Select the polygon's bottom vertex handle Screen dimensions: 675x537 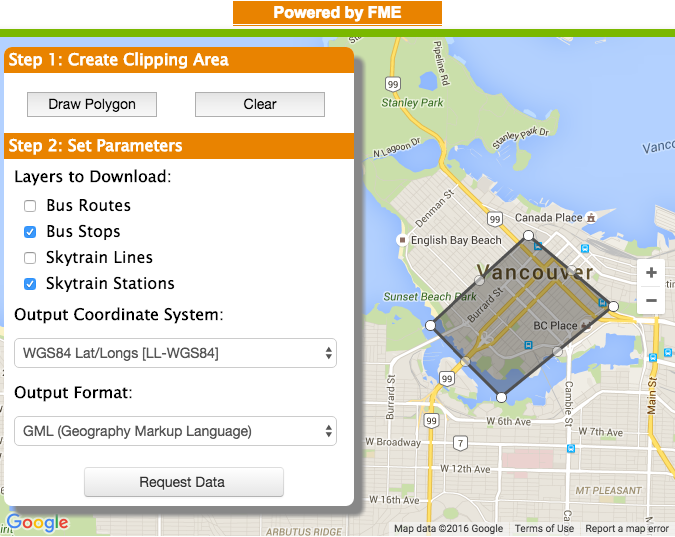tap(501, 397)
